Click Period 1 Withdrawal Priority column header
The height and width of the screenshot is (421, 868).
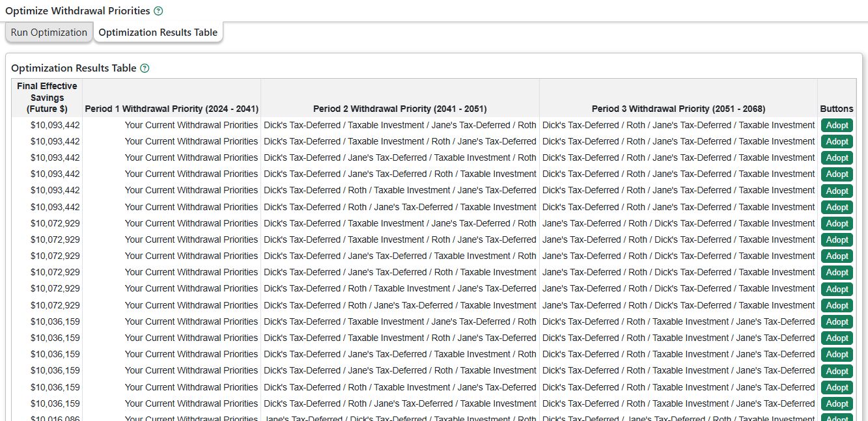[171, 109]
